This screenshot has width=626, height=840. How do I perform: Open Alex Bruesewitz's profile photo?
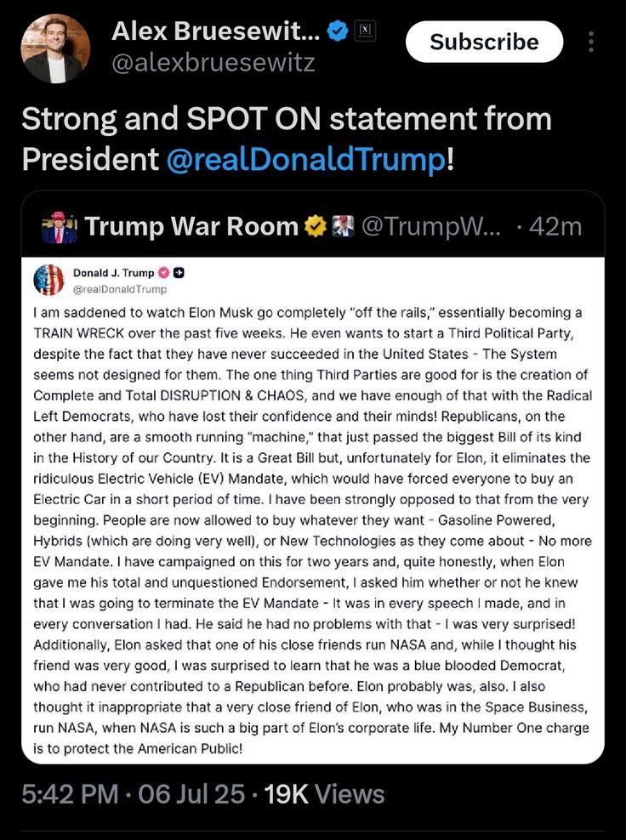(55, 48)
